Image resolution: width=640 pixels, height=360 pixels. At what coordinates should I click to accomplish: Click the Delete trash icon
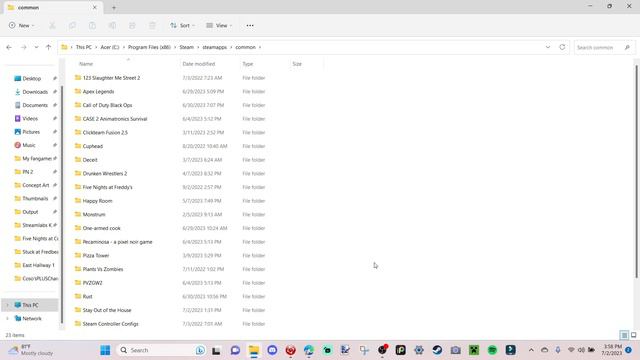[x=152, y=26]
